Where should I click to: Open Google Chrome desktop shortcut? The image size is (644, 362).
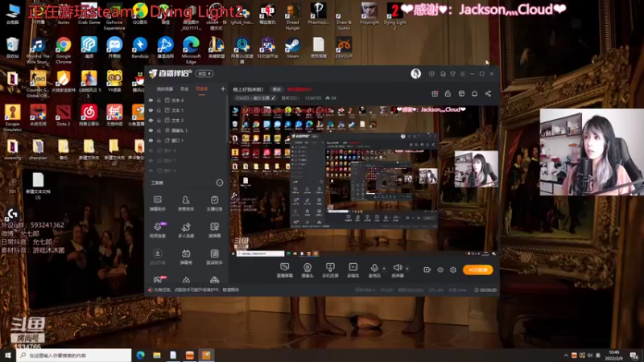64,50
